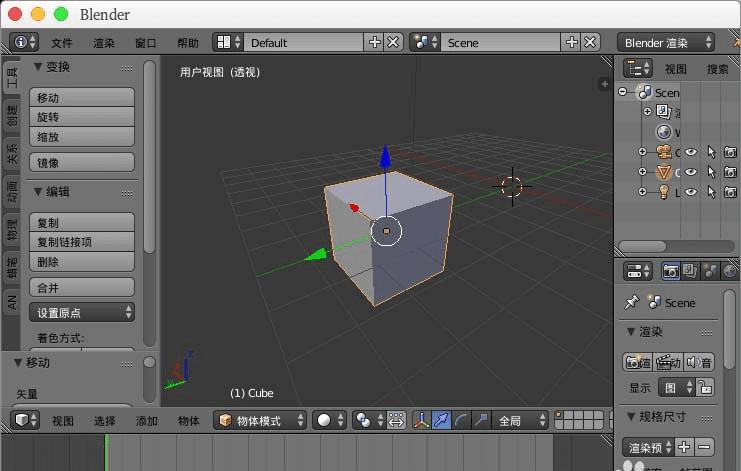
Task: Open the properties editor type selector
Action: click(638, 271)
